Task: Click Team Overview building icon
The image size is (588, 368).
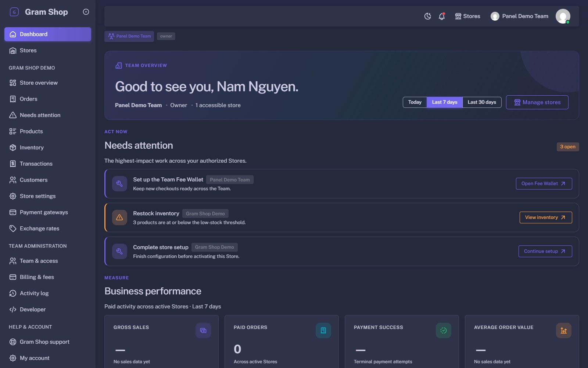Action: 119,66
